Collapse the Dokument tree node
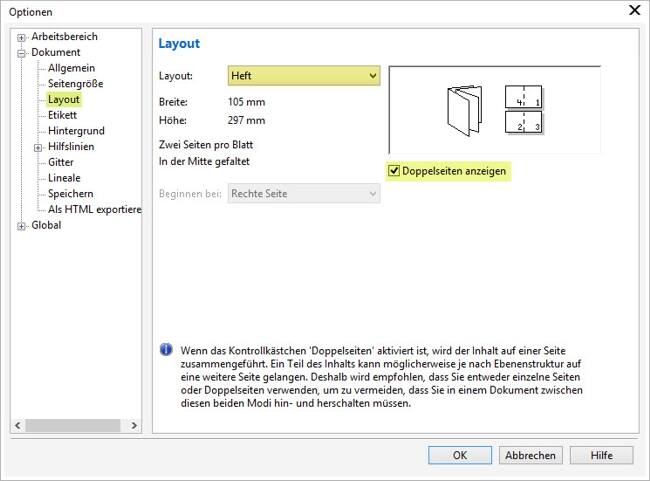The image size is (650, 481). pos(21,53)
